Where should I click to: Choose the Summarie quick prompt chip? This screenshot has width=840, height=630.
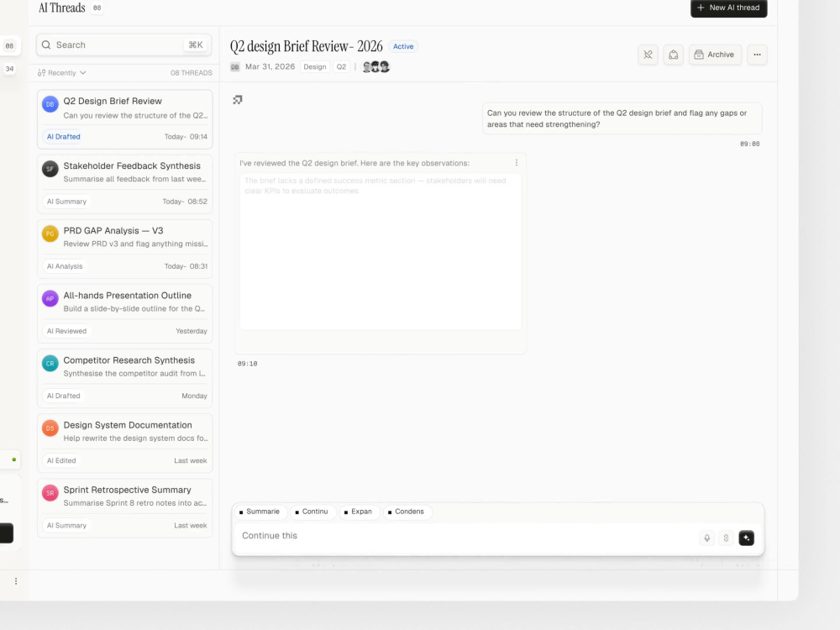click(x=260, y=512)
